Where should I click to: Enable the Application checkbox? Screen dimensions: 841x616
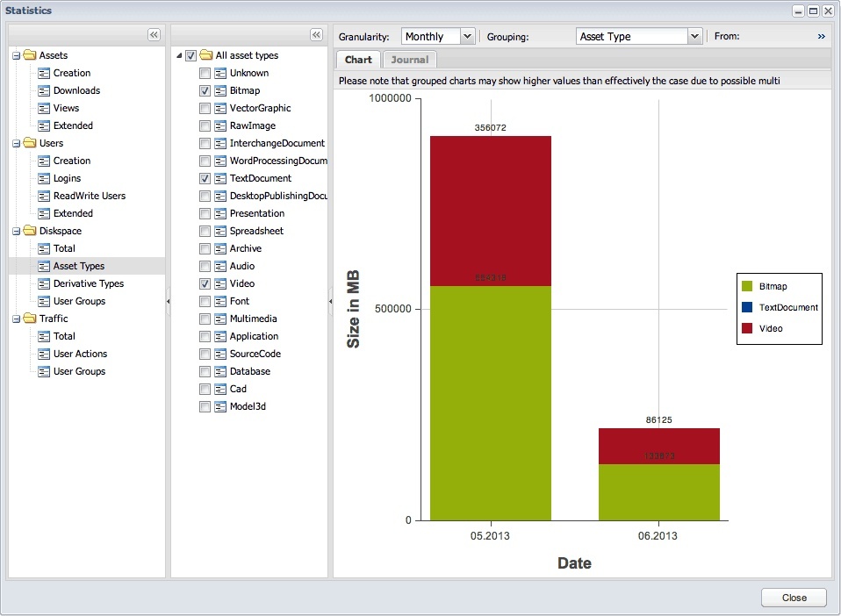pyautogui.click(x=205, y=337)
